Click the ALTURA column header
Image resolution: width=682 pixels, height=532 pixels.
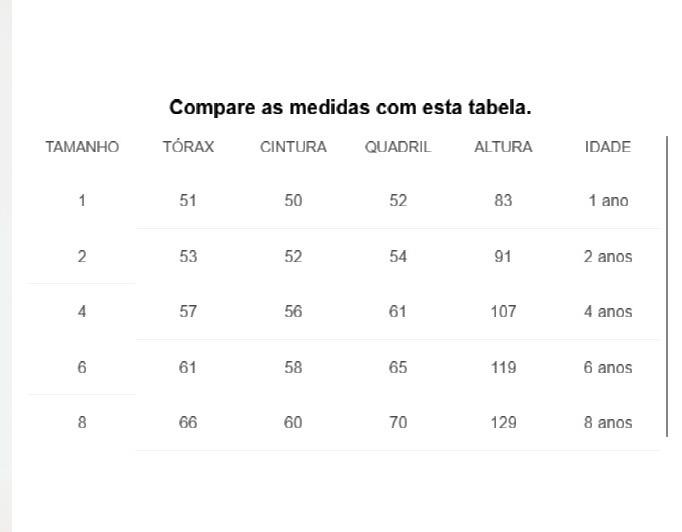pos(503,147)
